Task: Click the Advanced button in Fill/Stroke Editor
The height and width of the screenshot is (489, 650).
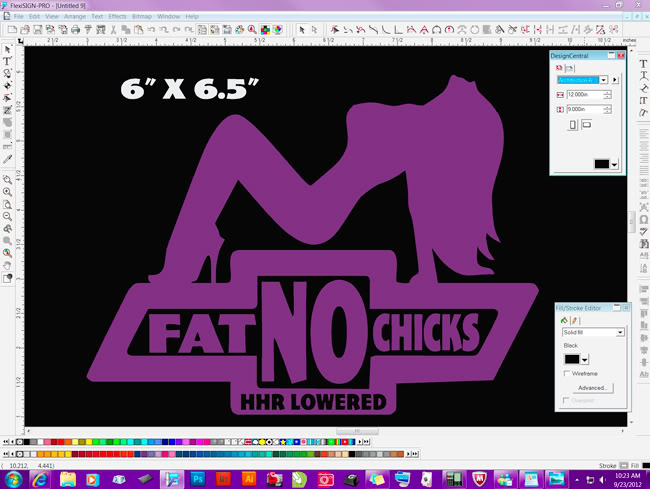Action: click(x=592, y=388)
